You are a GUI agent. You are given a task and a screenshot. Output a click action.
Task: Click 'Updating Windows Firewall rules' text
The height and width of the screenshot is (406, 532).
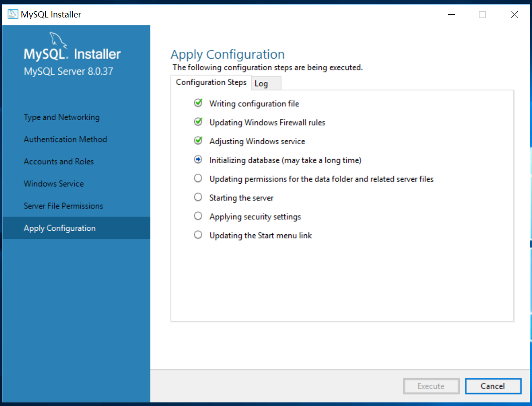coord(267,122)
